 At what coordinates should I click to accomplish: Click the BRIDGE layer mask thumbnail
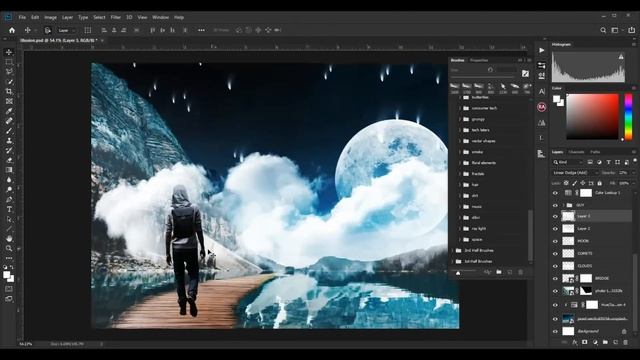586,278
